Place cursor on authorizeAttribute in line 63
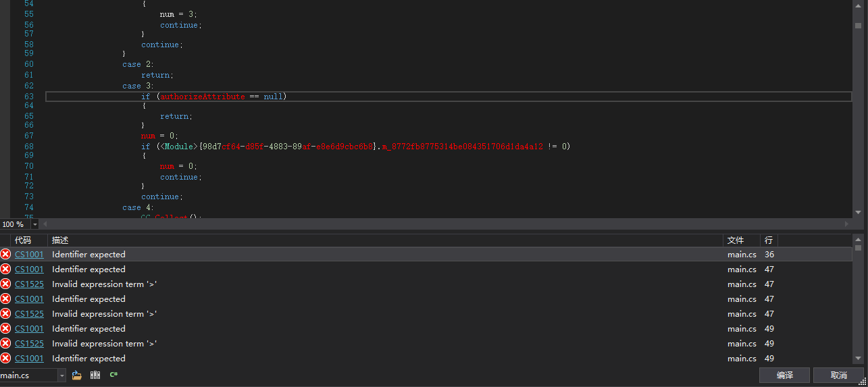Screen dimensions: 868x387 tap(202, 97)
